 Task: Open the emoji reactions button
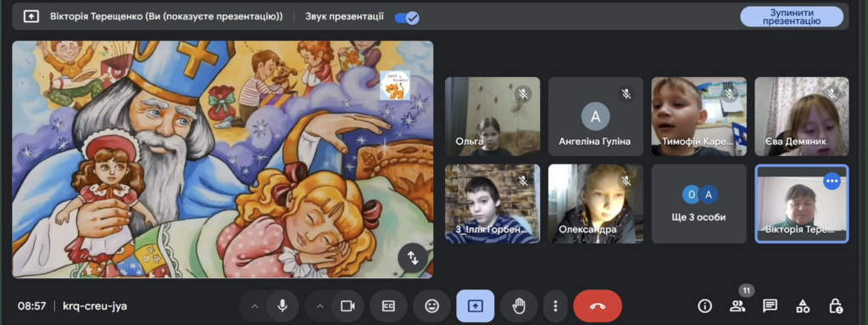431,305
